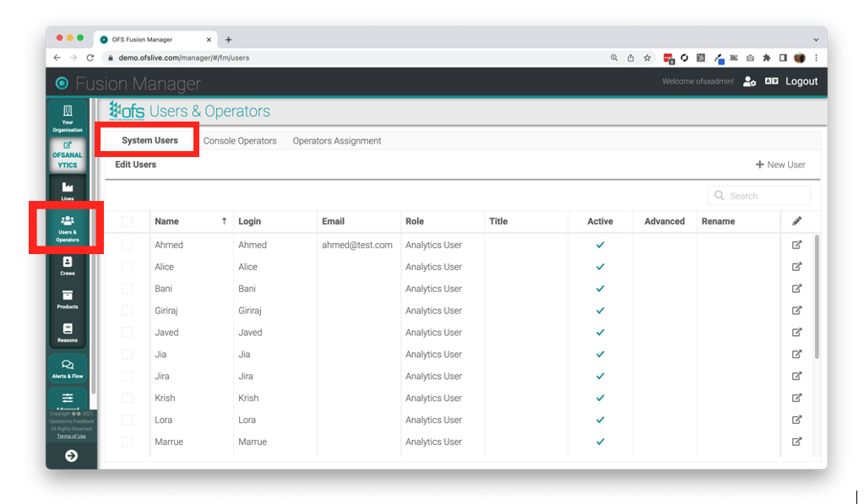
Task: Switch to the Operators Assignment tab
Action: point(335,141)
